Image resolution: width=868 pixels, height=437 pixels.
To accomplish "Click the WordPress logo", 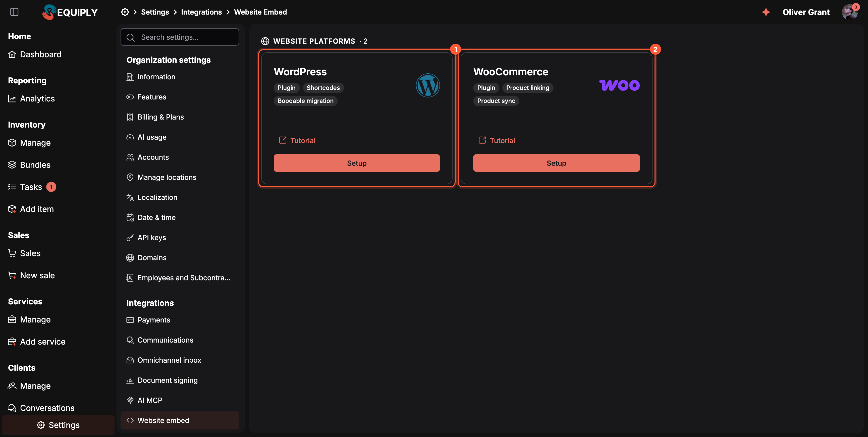I will (428, 85).
